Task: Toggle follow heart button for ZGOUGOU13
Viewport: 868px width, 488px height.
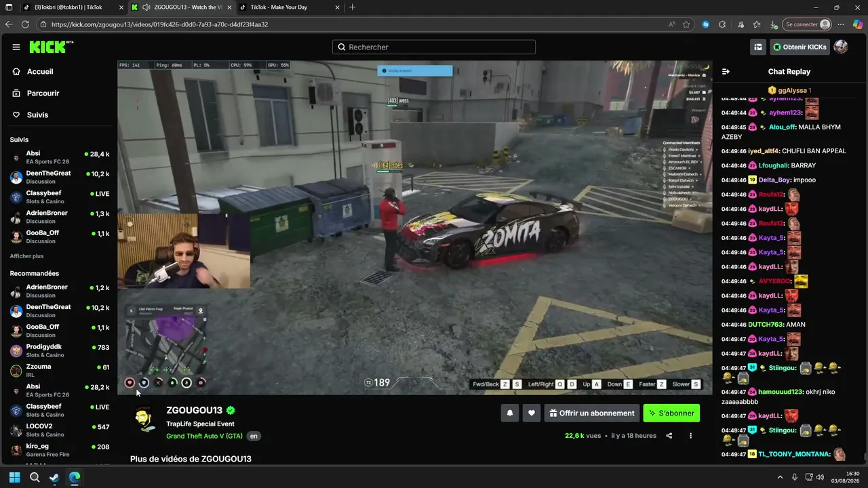Action: (x=532, y=413)
